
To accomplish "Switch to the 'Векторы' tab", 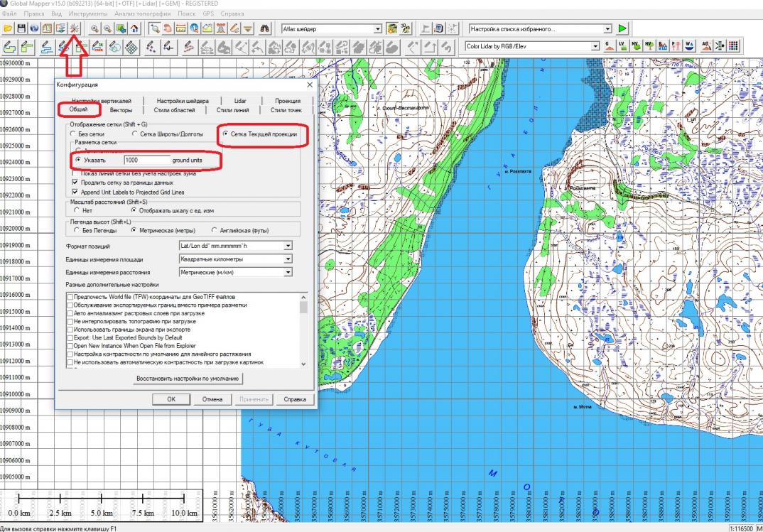I will coord(121,110).
